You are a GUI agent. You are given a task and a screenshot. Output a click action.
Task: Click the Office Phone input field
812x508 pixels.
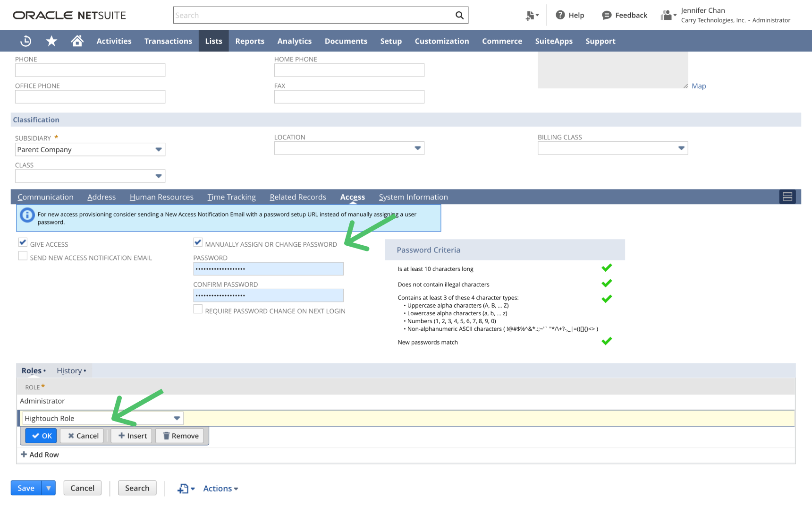coord(90,96)
